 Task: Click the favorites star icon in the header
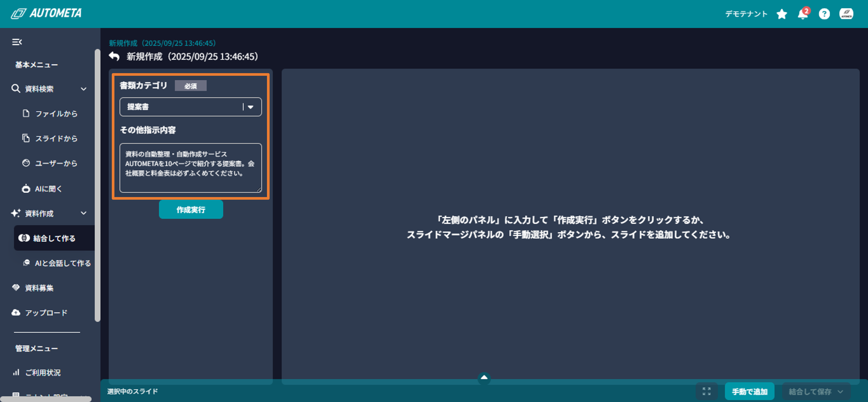pos(781,14)
